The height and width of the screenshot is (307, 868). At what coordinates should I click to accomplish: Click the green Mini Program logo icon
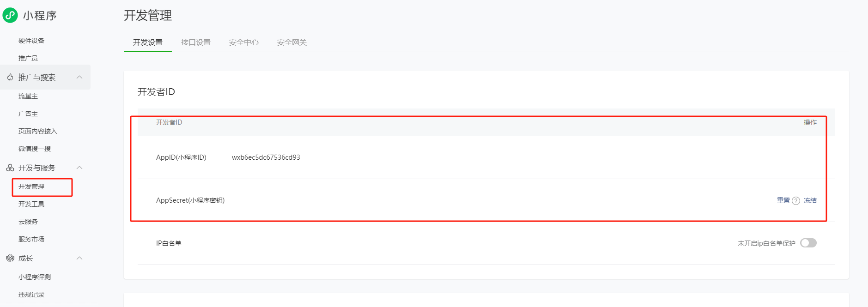point(10,15)
